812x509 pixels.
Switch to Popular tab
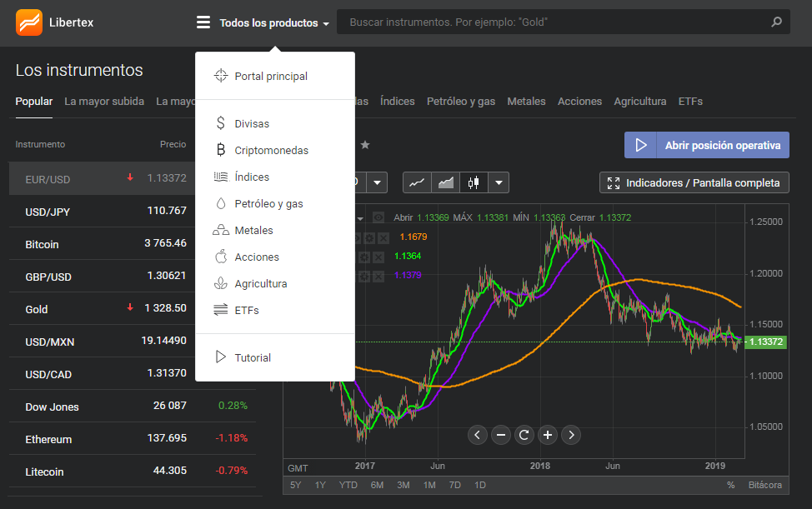click(x=34, y=102)
